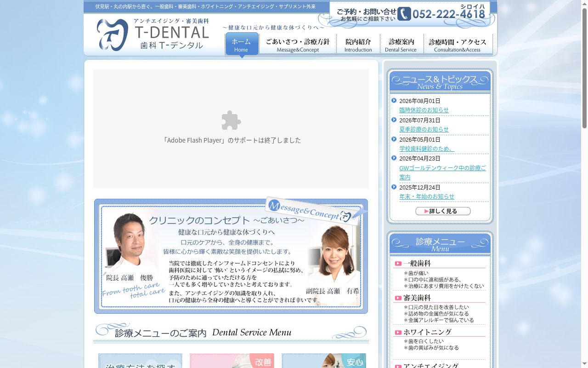Click the クリニックのコンセプト greeting banner

point(231,256)
